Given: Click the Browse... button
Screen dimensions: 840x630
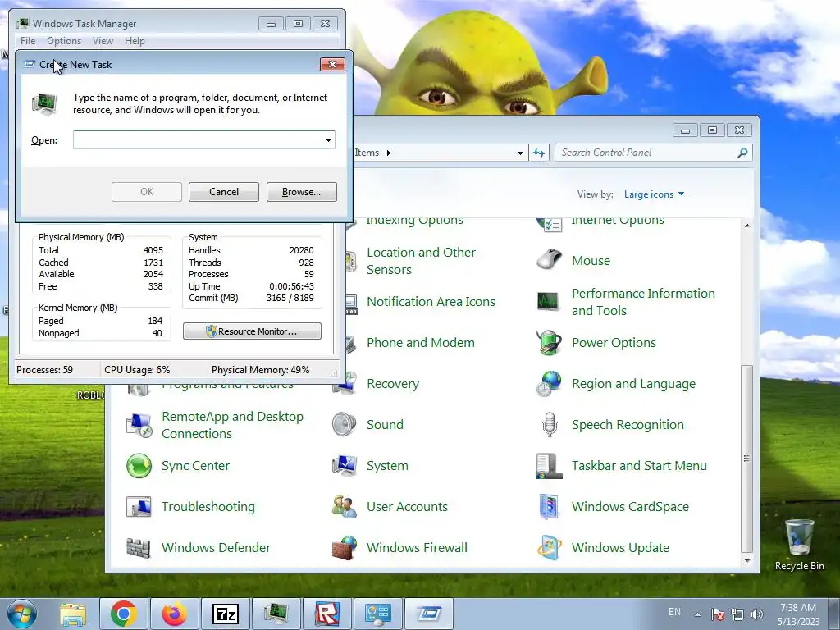Looking at the screenshot, I should [x=302, y=192].
